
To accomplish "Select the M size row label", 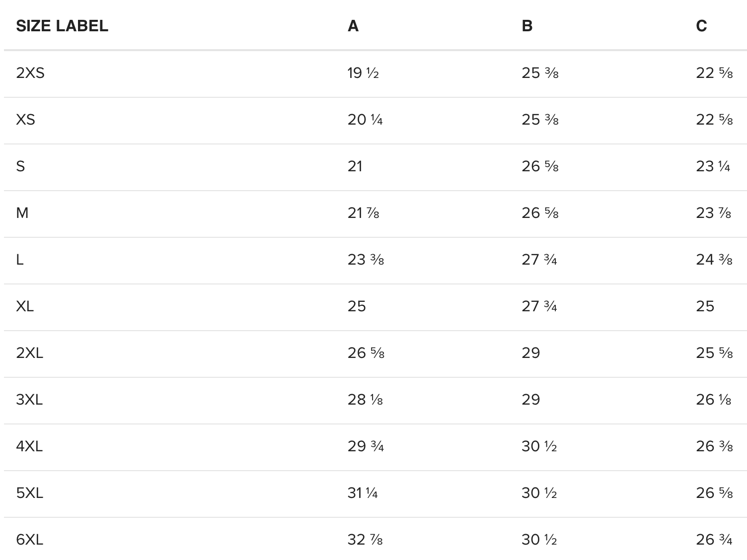I will tap(22, 213).
